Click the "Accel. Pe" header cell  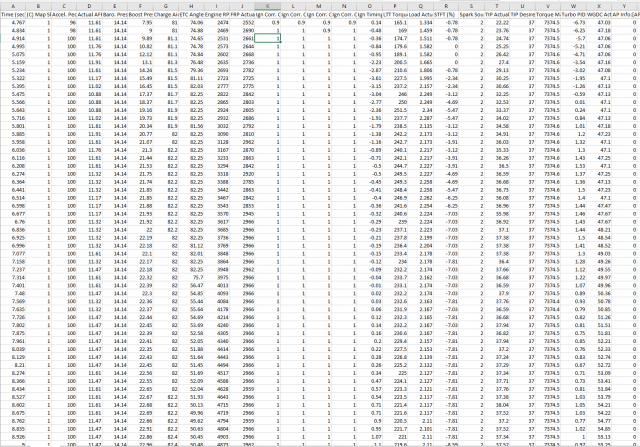coord(64,14)
